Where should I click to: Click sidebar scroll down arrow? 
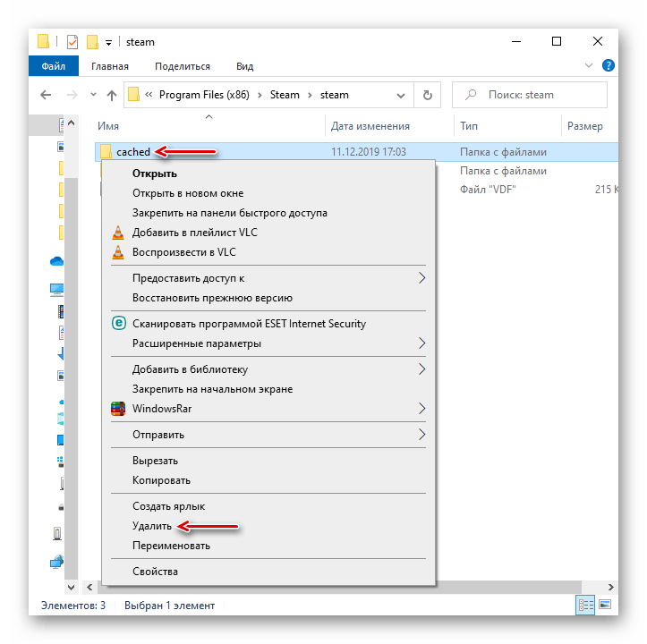click(x=71, y=587)
